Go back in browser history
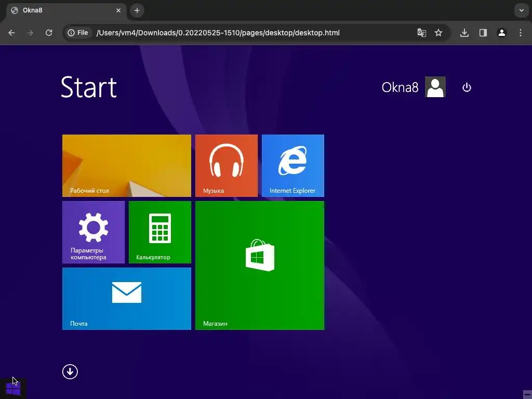 coord(11,33)
